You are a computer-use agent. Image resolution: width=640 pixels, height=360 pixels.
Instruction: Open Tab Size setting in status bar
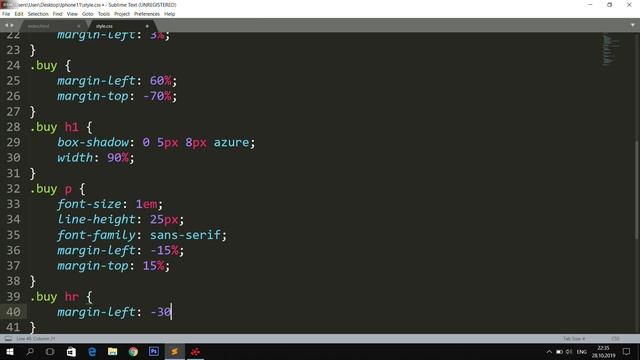(x=574, y=339)
